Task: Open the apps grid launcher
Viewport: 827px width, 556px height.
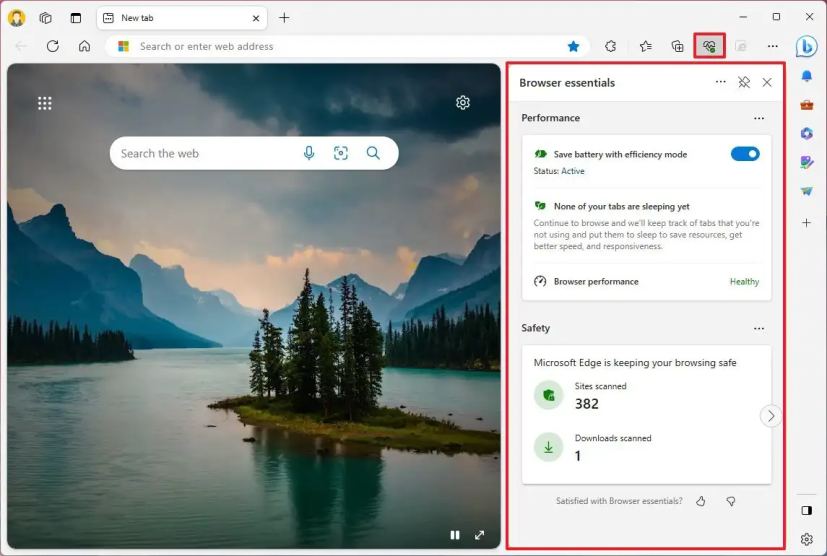Action: 45,103
